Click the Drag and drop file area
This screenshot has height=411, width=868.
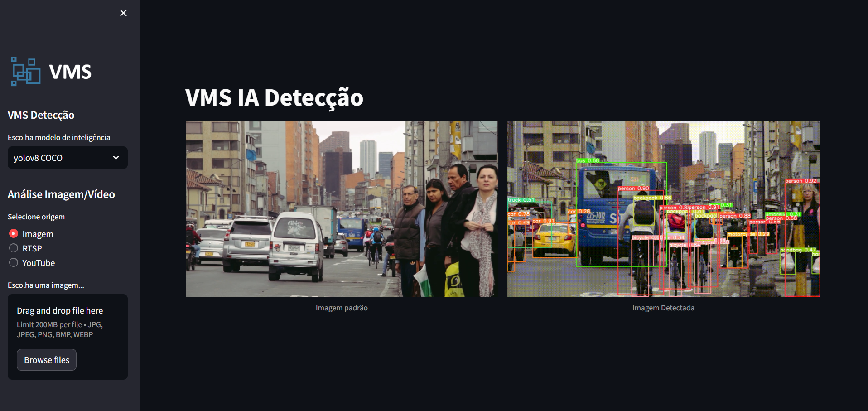[x=68, y=322]
